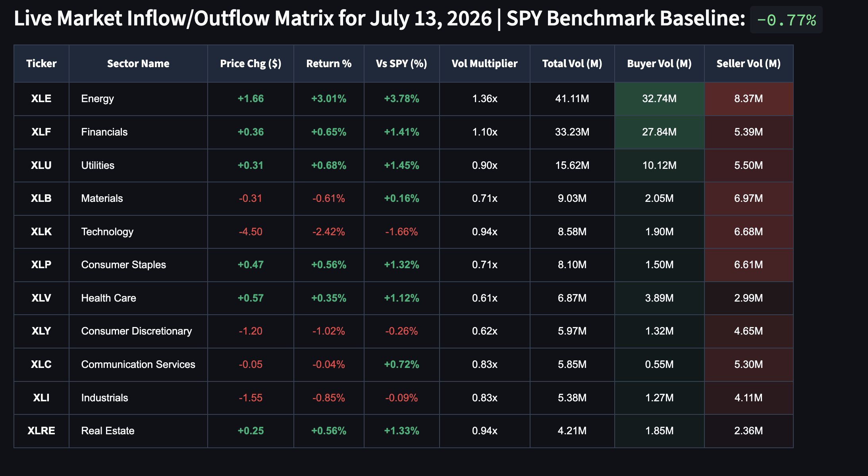868x476 pixels.
Task: Click the XLY ticker cell
Action: tap(41, 331)
